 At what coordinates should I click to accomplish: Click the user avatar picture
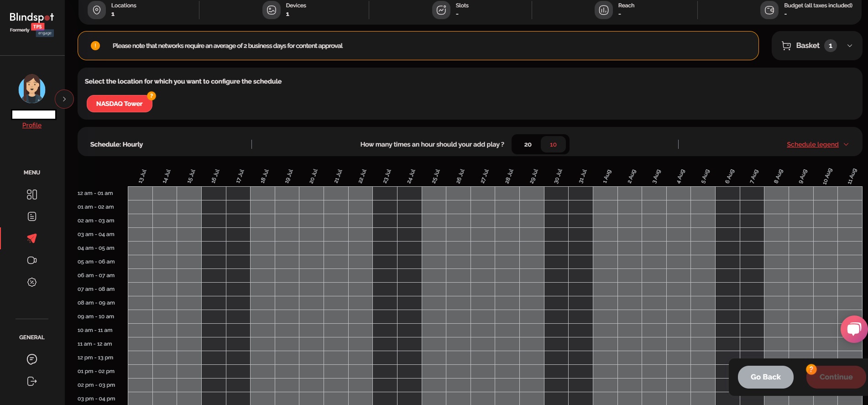[32, 89]
